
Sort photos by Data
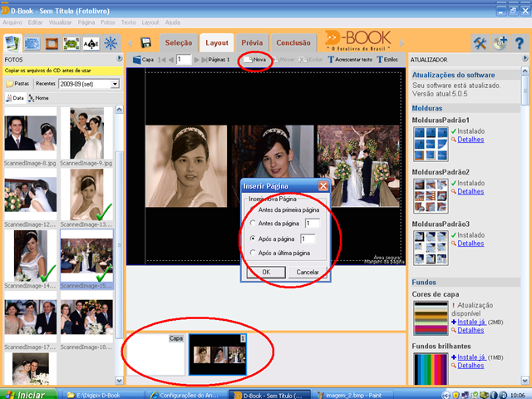(15, 98)
